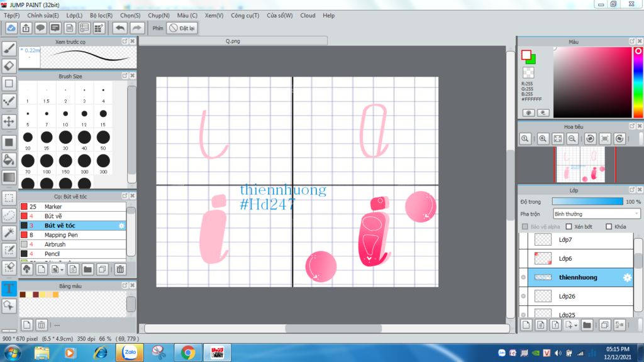Viewport: 644px width, 362px height.
Task: Delete color from Bảng màu palette
Action: pyautogui.click(x=42, y=325)
